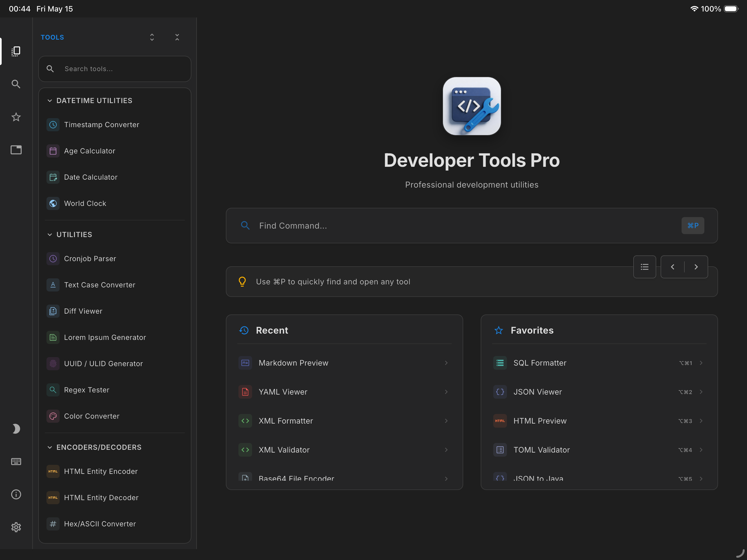Open JSON Viewer from Favorites

pos(599,392)
